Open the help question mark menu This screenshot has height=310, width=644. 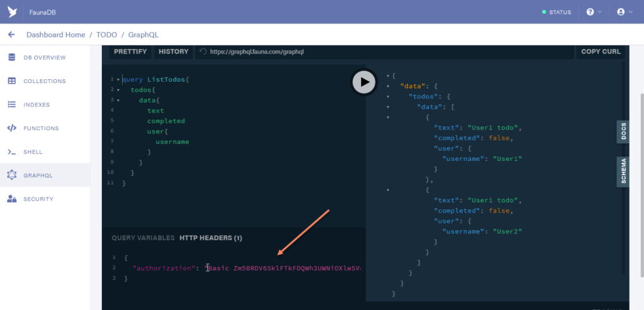point(594,12)
